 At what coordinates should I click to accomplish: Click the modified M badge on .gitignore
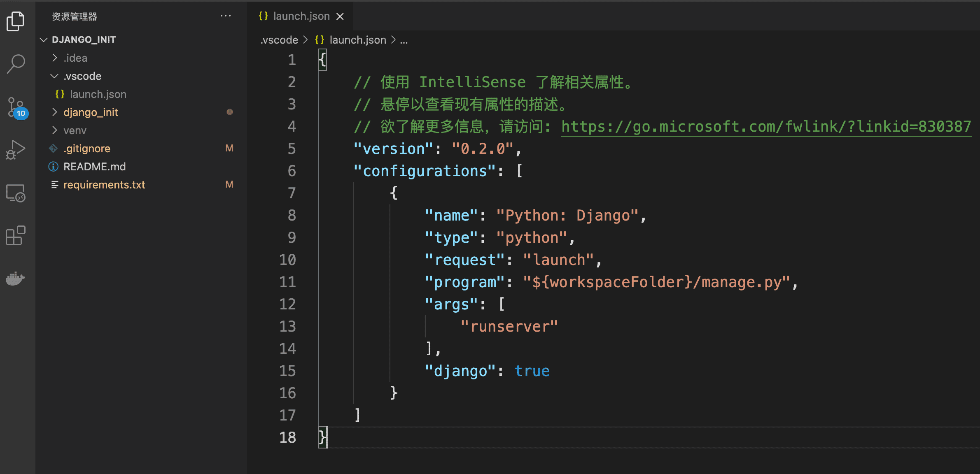229,148
